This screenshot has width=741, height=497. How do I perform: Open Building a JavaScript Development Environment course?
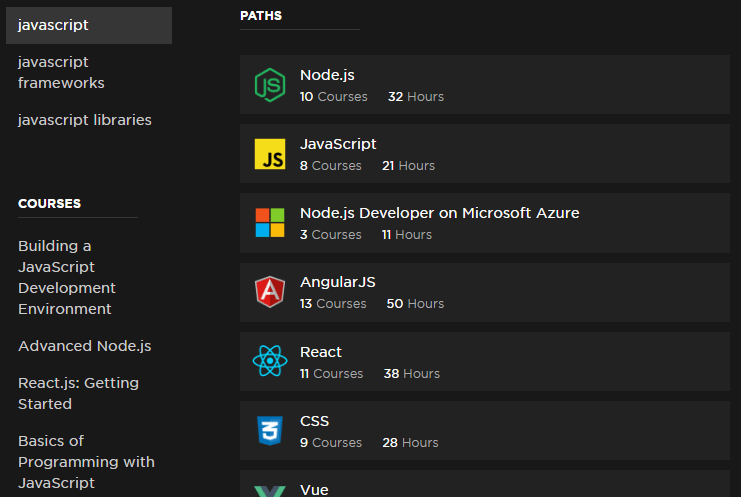click(x=67, y=277)
